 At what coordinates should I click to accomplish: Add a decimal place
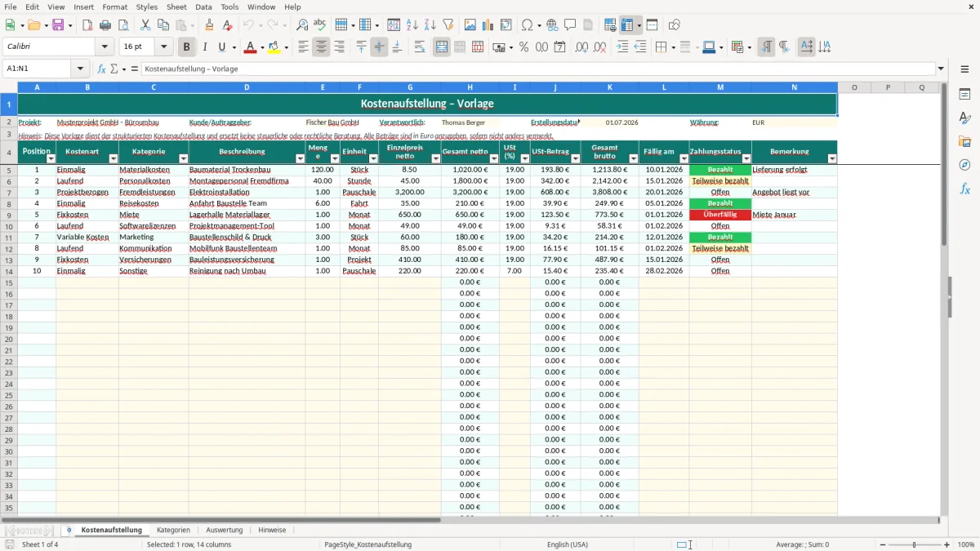581,47
